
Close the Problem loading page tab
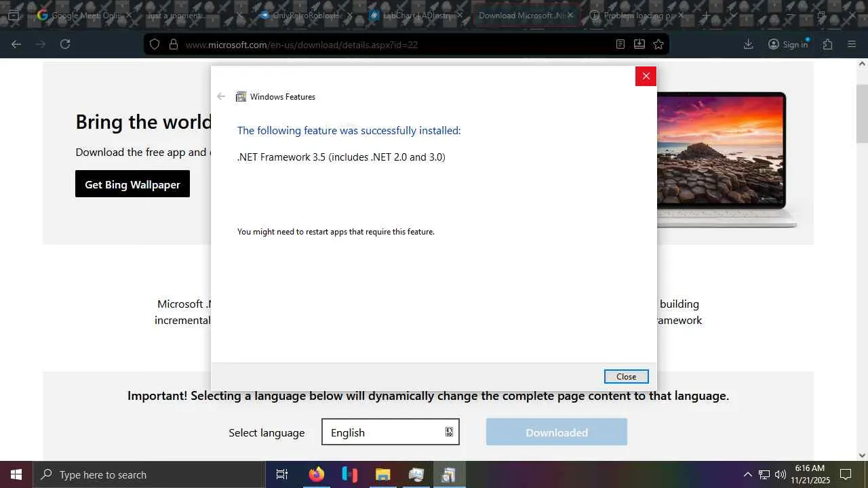click(x=681, y=15)
